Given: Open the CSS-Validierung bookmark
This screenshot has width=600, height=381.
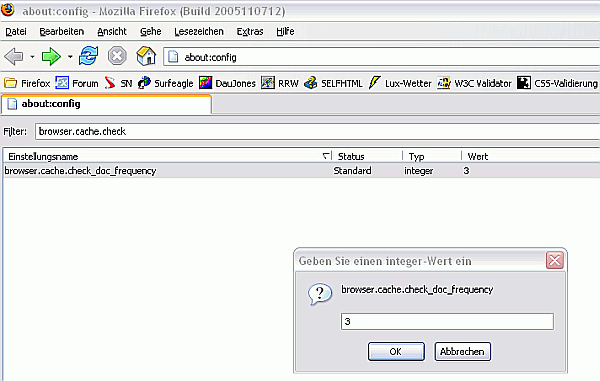Looking at the screenshot, I should point(557,83).
